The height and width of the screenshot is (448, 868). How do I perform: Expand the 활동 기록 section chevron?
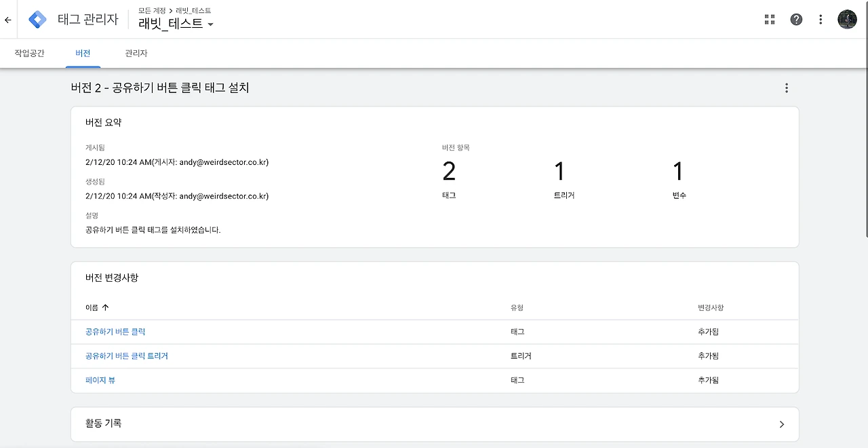click(x=781, y=424)
